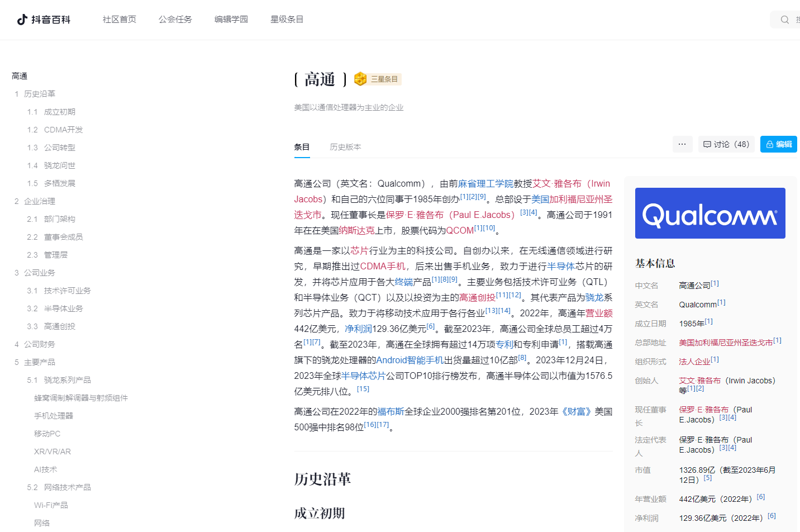
Task: Open the Android智能手机 link
Action: tap(410, 360)
